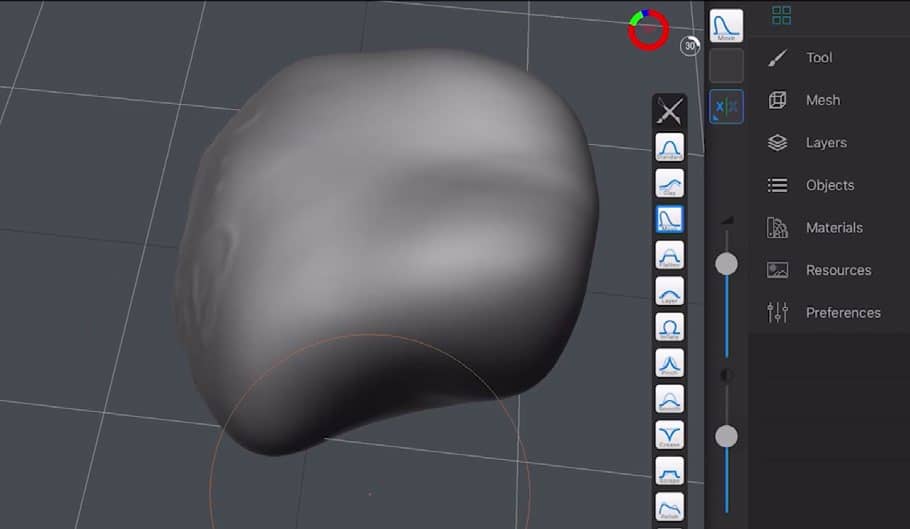Open the four-squares grid icon in the menu header
910x529 pixels.
click(x=781, y=15)
